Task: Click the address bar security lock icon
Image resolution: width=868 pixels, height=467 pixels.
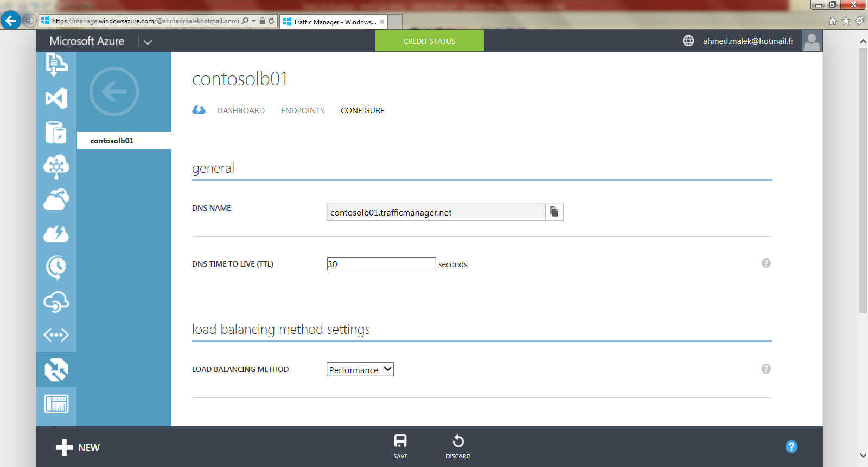Action: [263, 21]
